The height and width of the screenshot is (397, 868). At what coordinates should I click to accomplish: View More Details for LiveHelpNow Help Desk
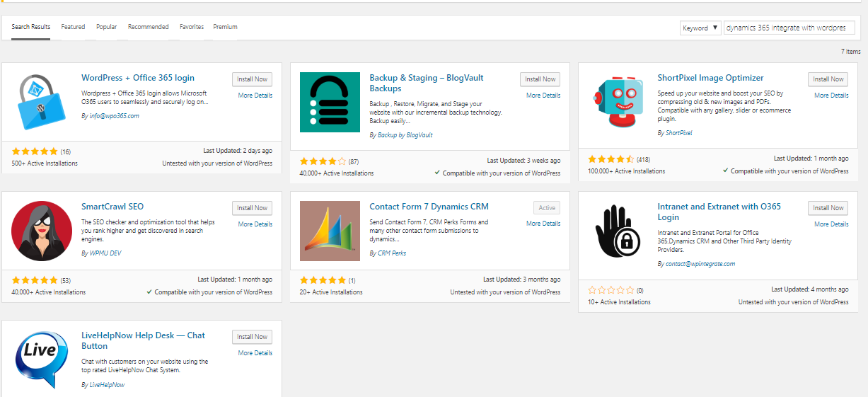(x=255, y=353)
